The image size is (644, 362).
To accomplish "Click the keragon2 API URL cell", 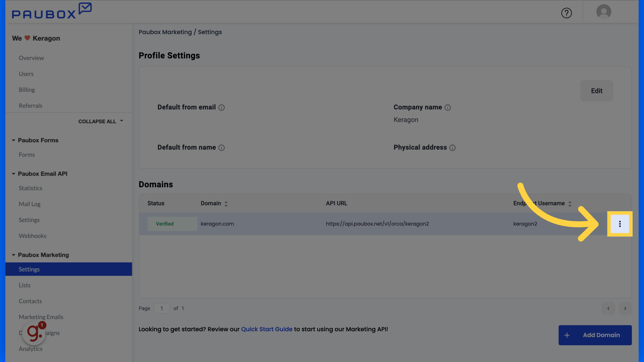I will 377,224.
